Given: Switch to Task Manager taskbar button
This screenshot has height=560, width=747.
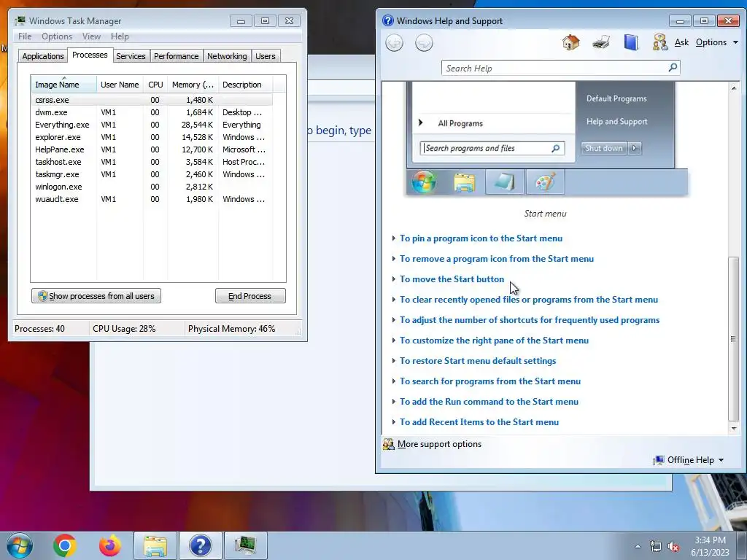Looking at the screenshot, I should pos(245,545).
